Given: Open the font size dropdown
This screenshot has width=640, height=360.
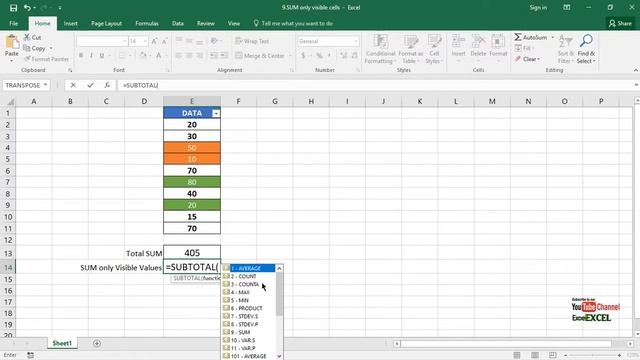Looking at the screenshot, I should pos(145,41).
